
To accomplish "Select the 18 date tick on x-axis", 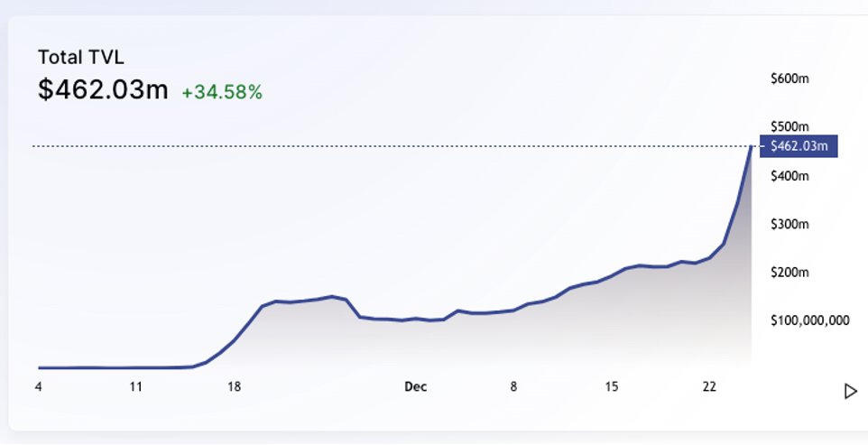I will click(234, 386).
